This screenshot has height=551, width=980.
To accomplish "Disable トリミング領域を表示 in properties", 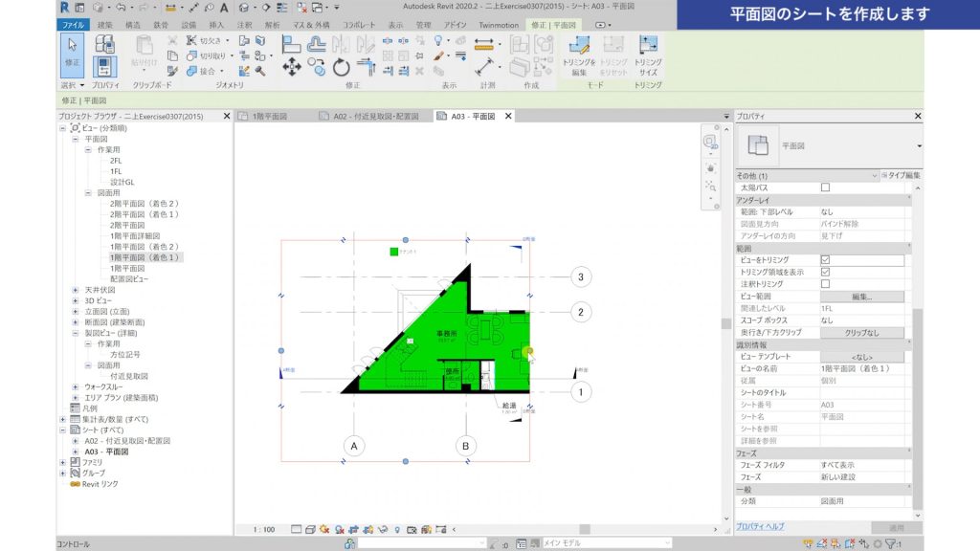I will point(825,272).
